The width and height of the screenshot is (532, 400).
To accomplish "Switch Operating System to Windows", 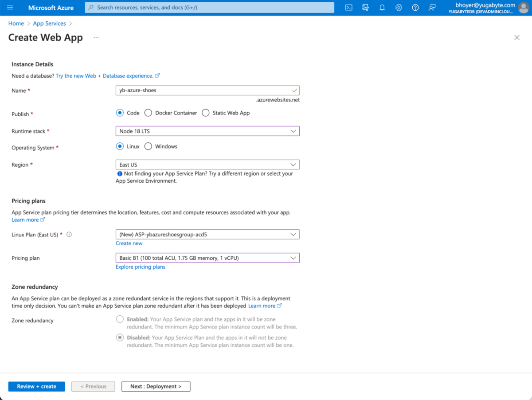I will point(149,146).
